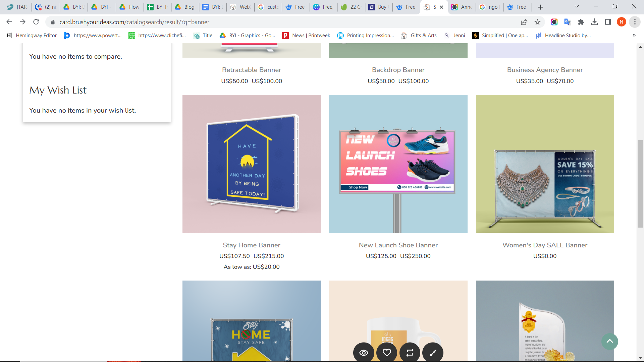
Task: Click the customize brush icon
Action: pos(433,352)
